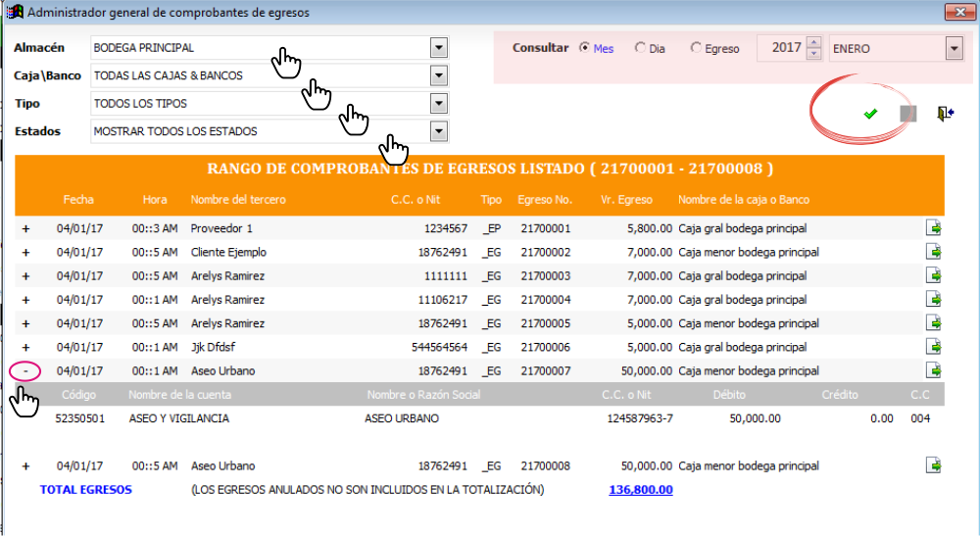Click the Vr. Egreso column header
Viewport: 980px width, 536px height.
click(x=626, y=199)
